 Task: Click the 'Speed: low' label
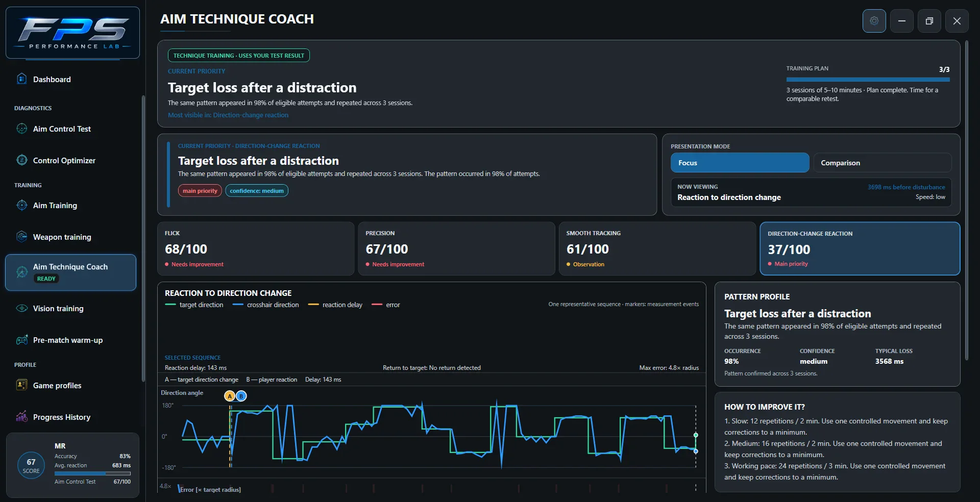click(930, 197)
